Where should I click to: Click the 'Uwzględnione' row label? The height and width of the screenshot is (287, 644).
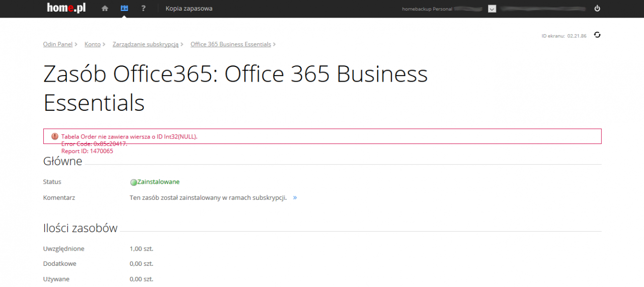tap(64, 249)
